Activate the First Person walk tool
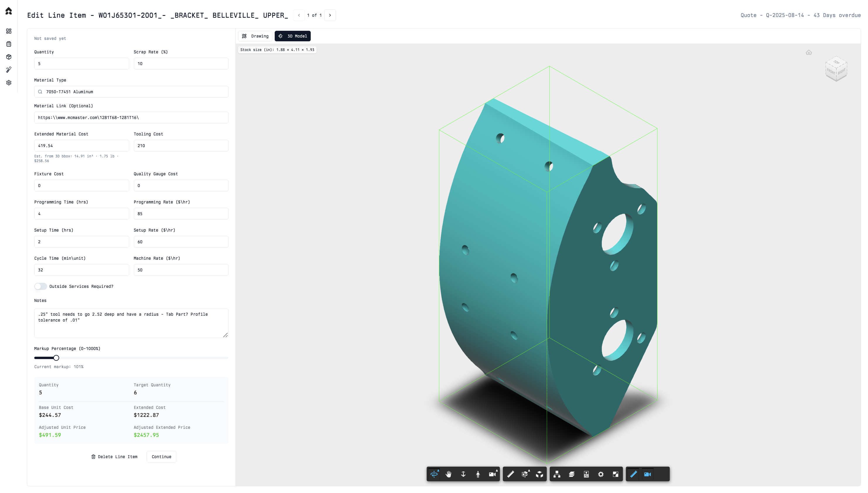Image resolution: width=868 pixels, height=493 pixels. tap(478, 474)
